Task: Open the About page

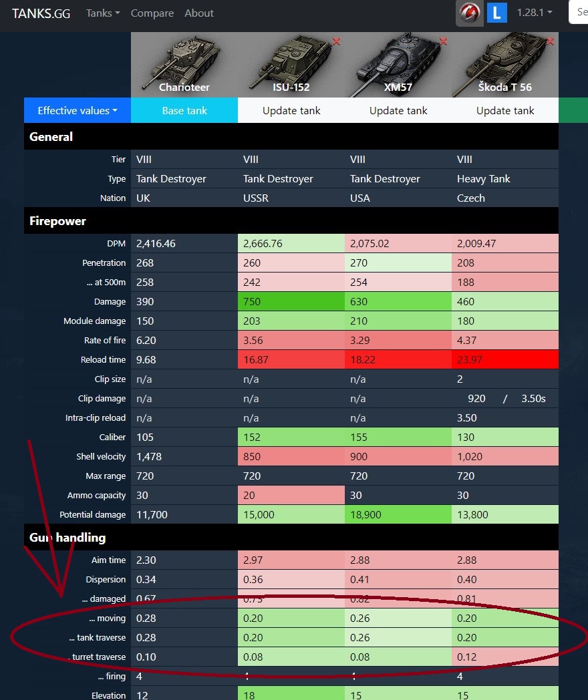Action: (199, 13)
